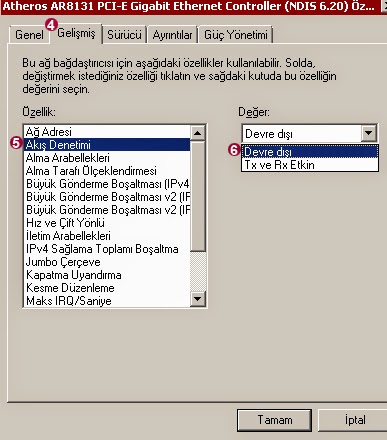Click the property list scroll down arrow

198,299
